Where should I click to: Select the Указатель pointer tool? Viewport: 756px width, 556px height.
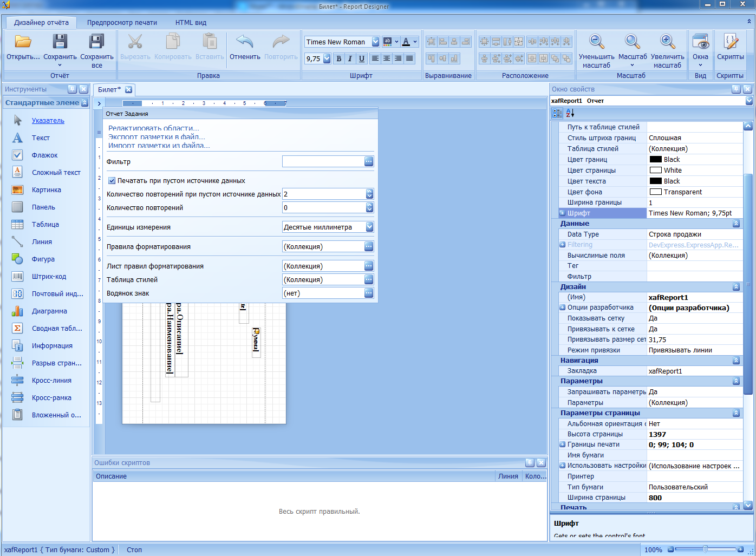coord(48,121)
